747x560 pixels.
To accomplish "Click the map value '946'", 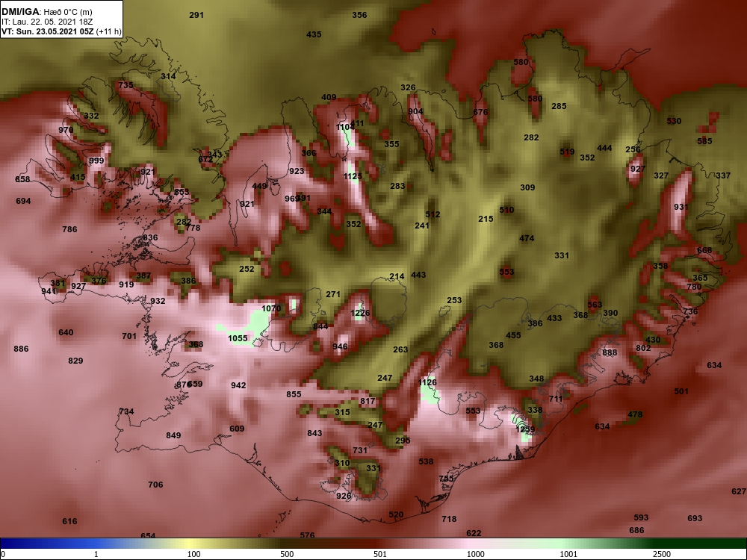I will (x=340, y=346).
